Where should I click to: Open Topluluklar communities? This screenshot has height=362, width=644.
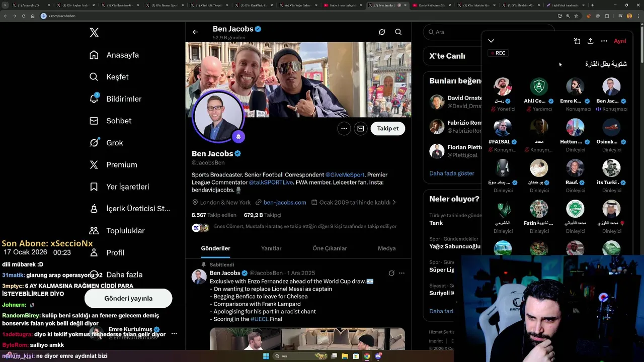click(x=117, y=231)
